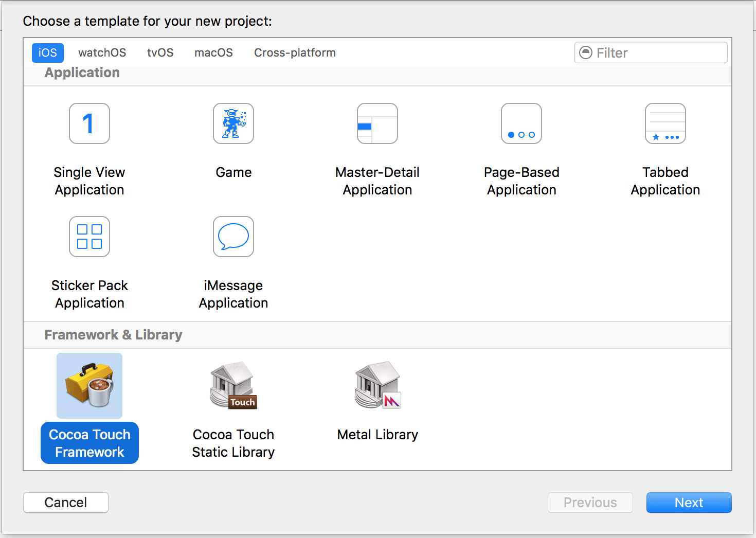Viewport: 756px width, 538px height.
Task: Select the Cocoa Touch Static Library icon
Action: coord(233,386)
